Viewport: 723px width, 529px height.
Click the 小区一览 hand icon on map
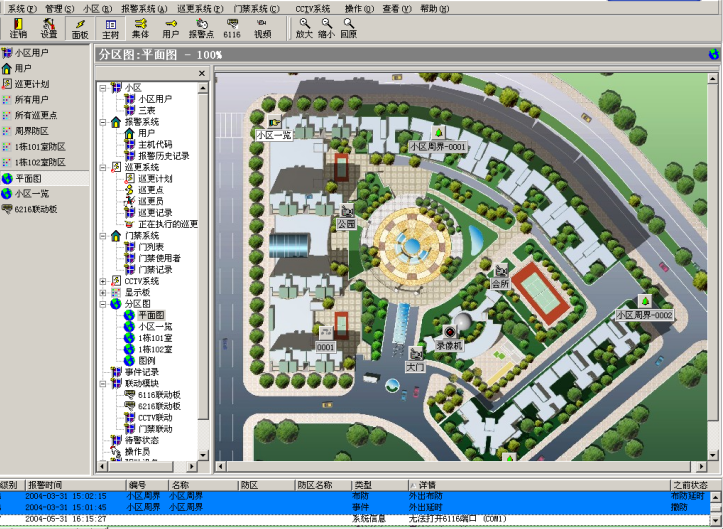(274, 123)
